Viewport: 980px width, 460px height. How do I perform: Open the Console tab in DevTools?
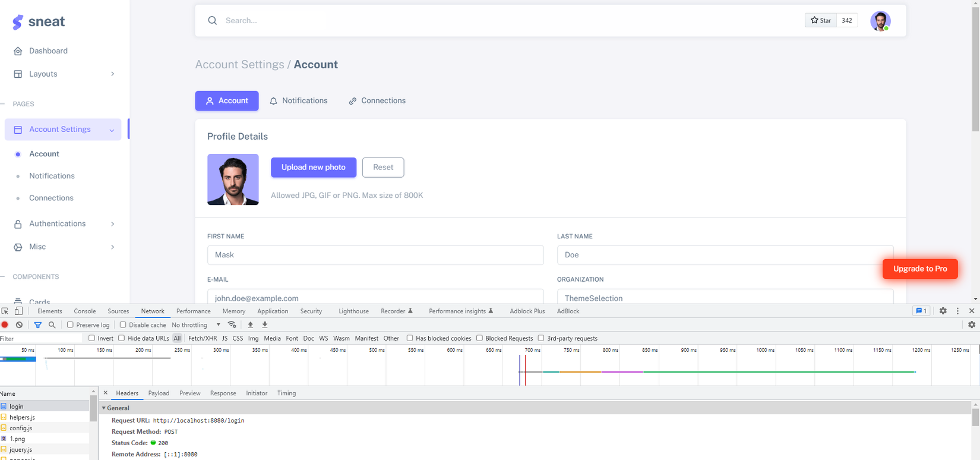(x=85, y=311)
